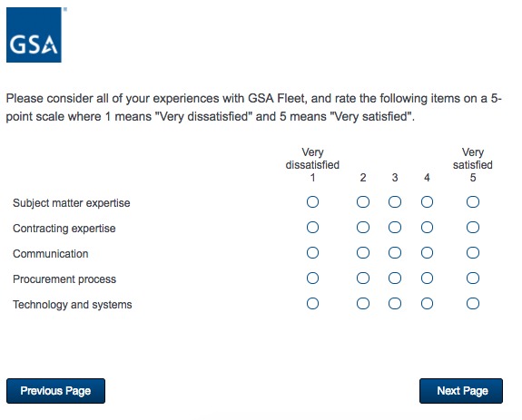This screenshot has height=420, width=522.
Task: Rate Technology and systems as 5
Action: pos(473,304)
